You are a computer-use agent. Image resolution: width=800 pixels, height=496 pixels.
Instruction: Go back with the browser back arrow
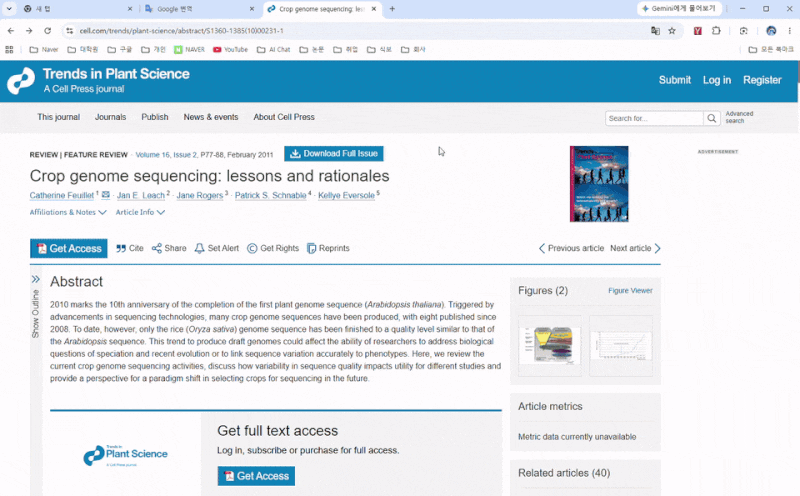tap(11, 31)
